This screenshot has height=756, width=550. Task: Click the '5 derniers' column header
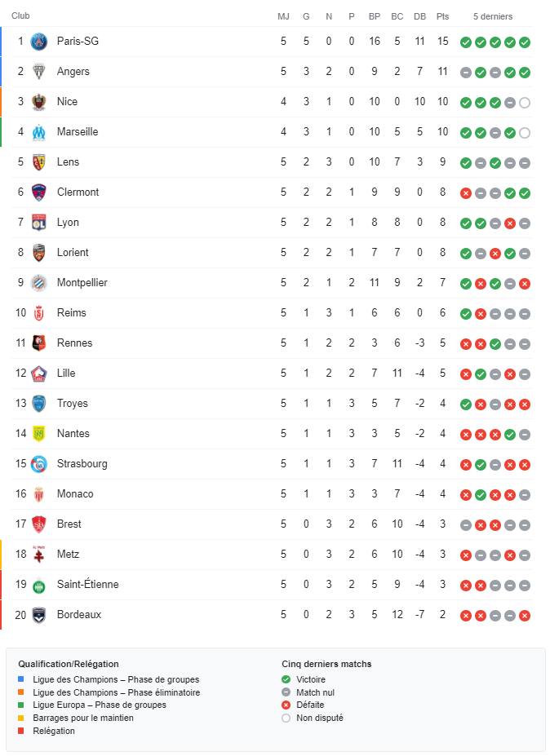[493, 16]
